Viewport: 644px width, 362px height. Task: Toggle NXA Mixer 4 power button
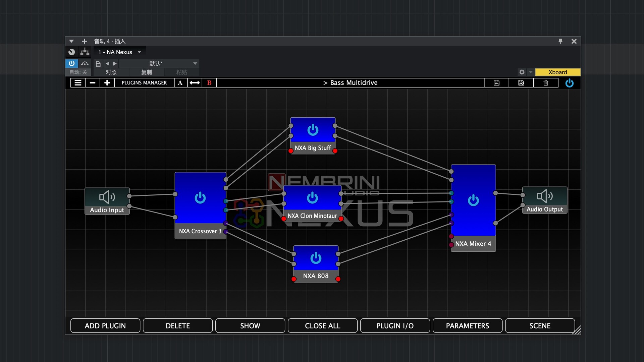(473, 200)
